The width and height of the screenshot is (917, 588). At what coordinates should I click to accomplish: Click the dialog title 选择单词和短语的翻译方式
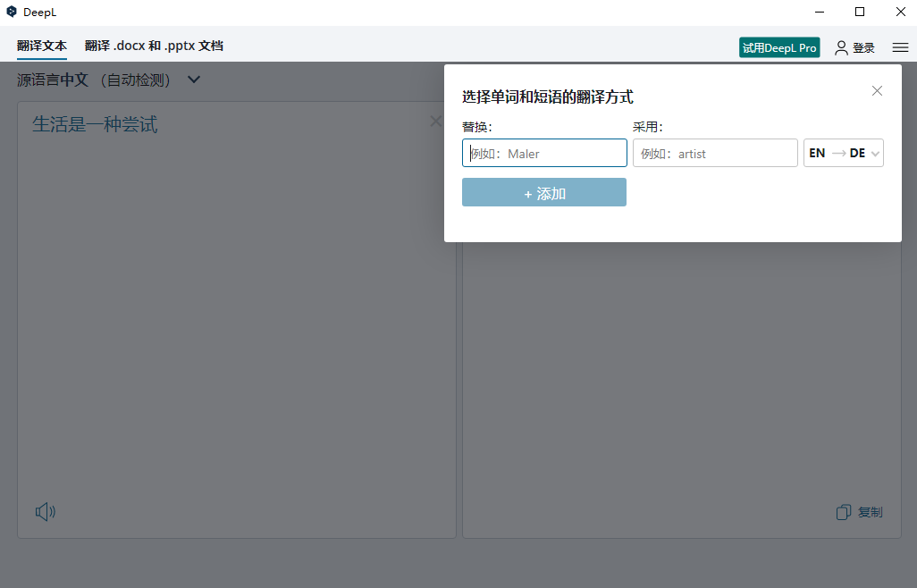[x=547, y=97]
